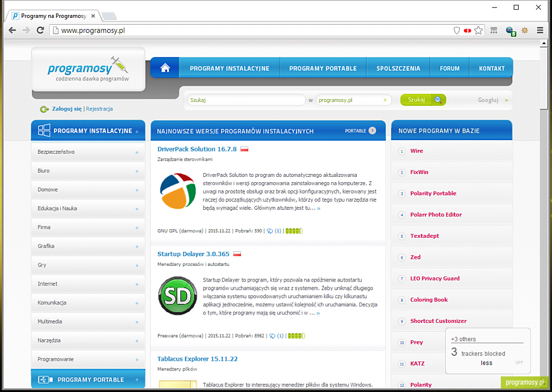
Task: Open Shortcut Customizer in new programs list
Action: click(438, 321)
